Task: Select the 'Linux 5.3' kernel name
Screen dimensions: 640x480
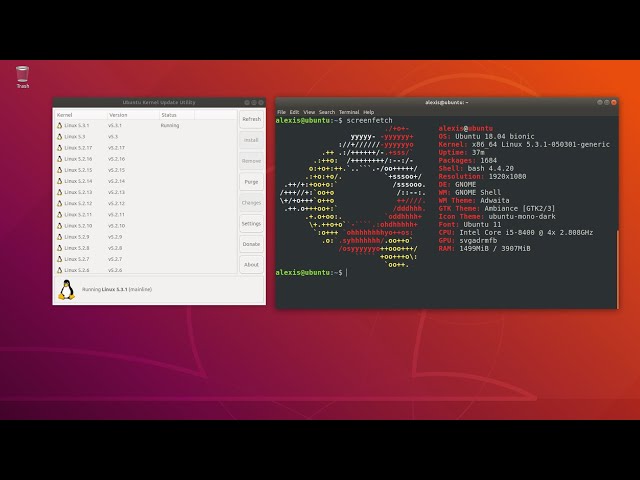Action: pyautogui.click(x=75, y=137)
